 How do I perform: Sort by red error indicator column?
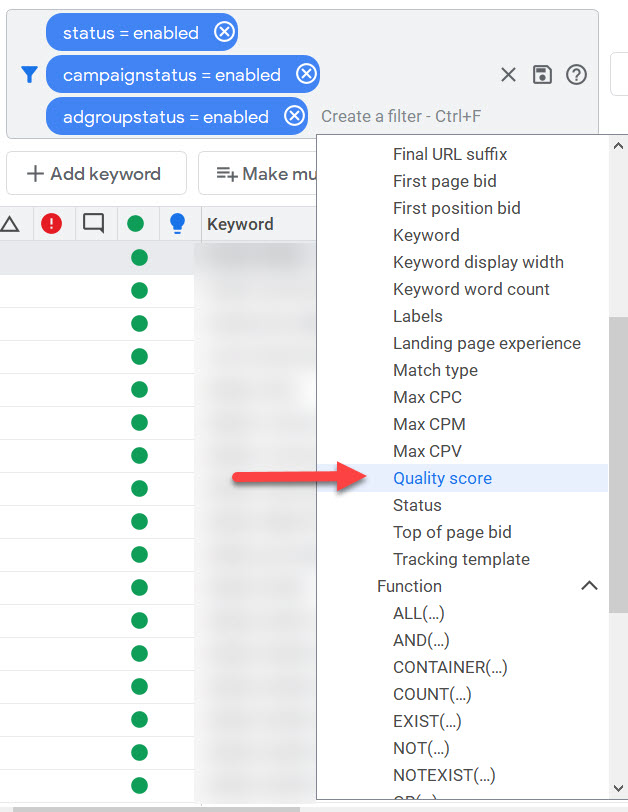(51, 224)
